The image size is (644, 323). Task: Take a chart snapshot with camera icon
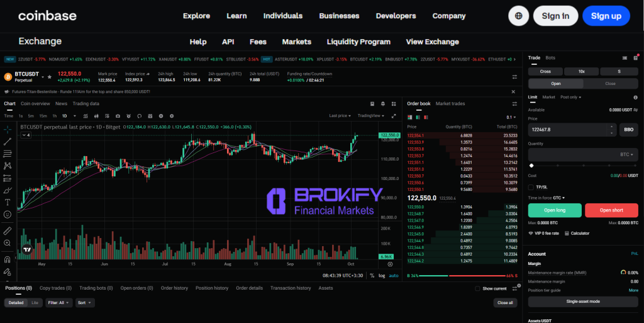(x=118, y=116)
